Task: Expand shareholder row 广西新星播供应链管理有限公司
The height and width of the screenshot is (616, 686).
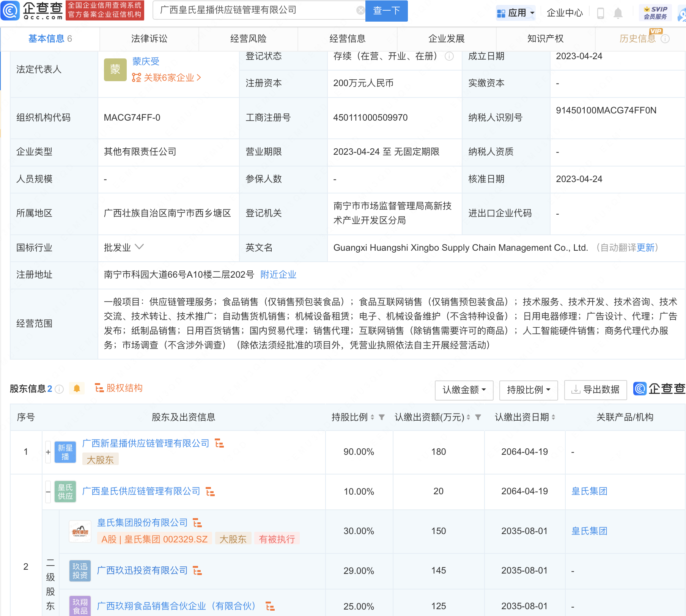Action: pyautogui.click(x=48, y=452)
